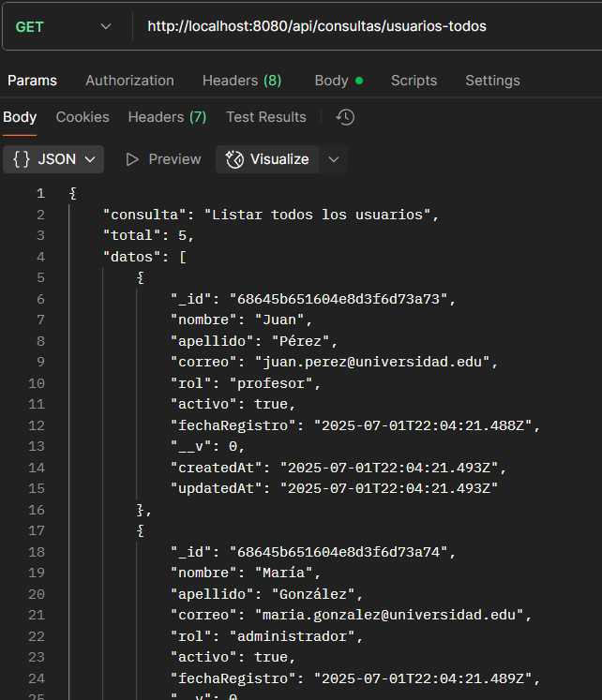Click the updatedAt line 15 value
Viewport: 602px width, 700px height.
(x=388, y=488)
